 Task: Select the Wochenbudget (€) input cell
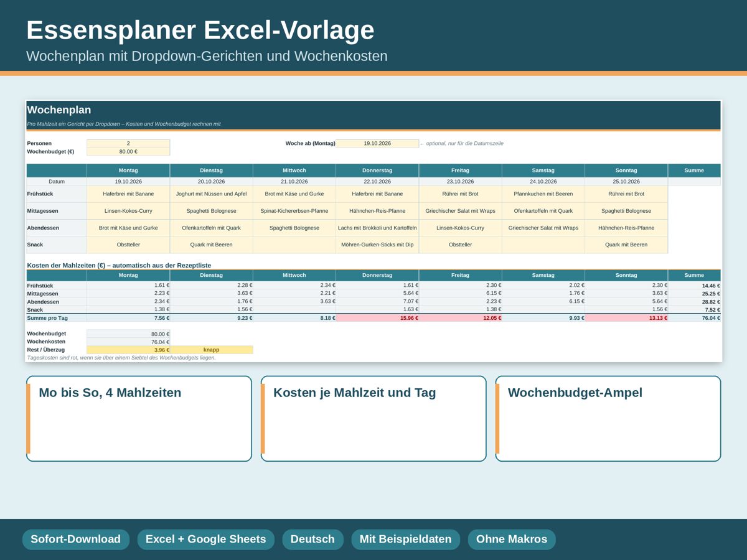coord(128,151)
